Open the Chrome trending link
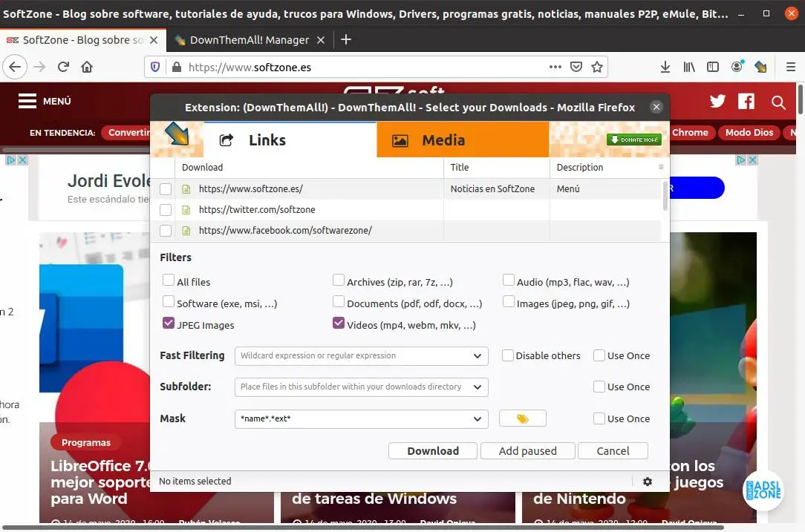The height and width of the screenshot is (532, 805). [690, 132]
